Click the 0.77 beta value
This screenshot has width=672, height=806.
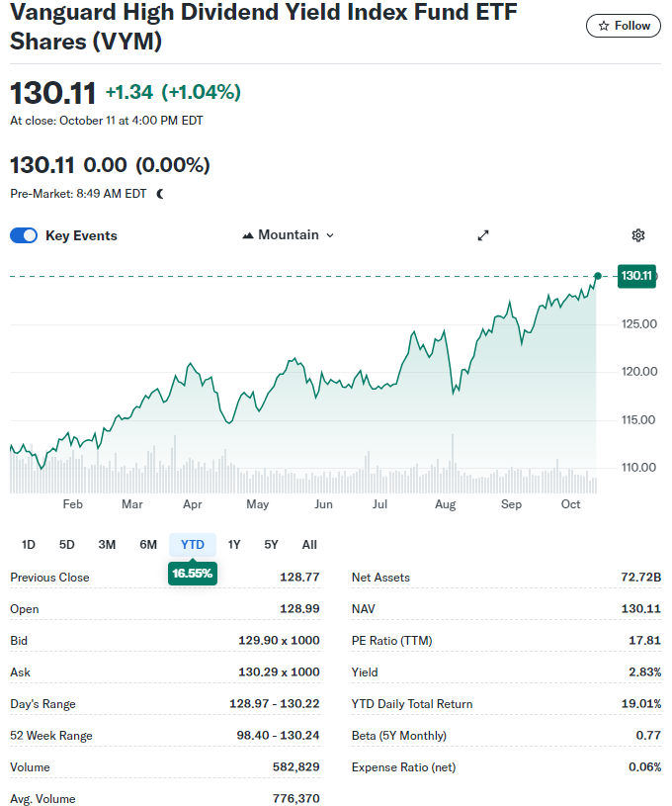click(648, 735)
